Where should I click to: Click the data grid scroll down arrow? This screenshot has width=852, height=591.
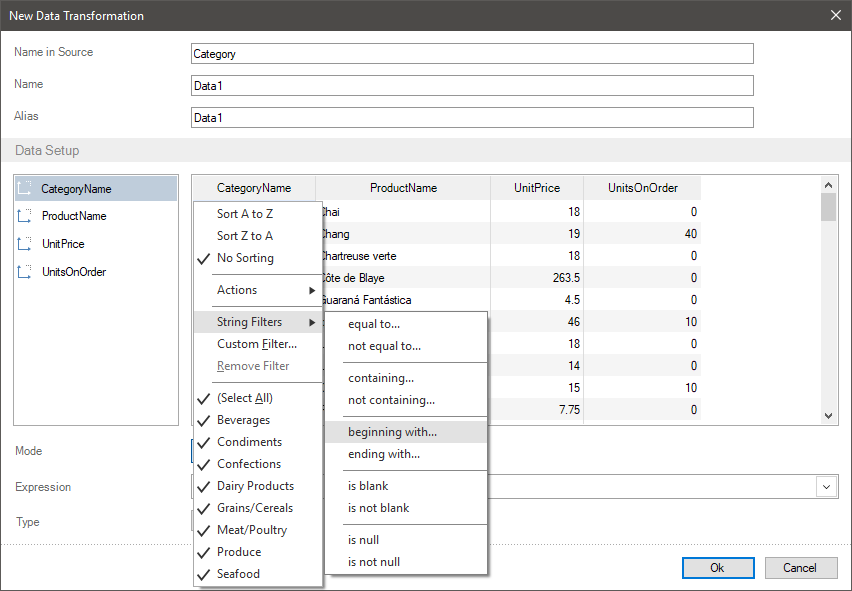(x=828, y=416)
